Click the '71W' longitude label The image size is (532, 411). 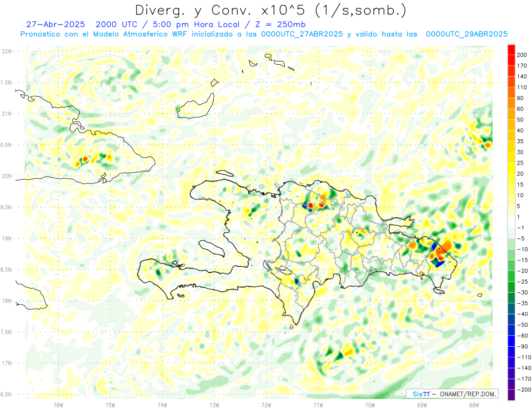[x=318, y=405]
